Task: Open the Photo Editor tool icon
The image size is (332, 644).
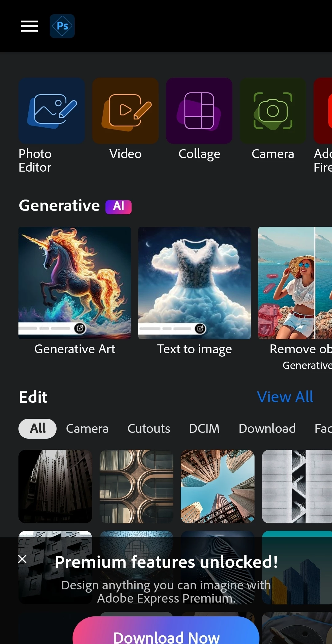Action: 52,111
